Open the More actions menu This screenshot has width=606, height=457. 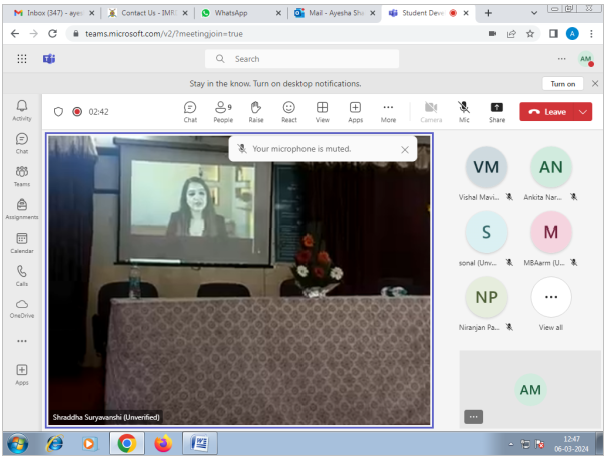[388, 111]
